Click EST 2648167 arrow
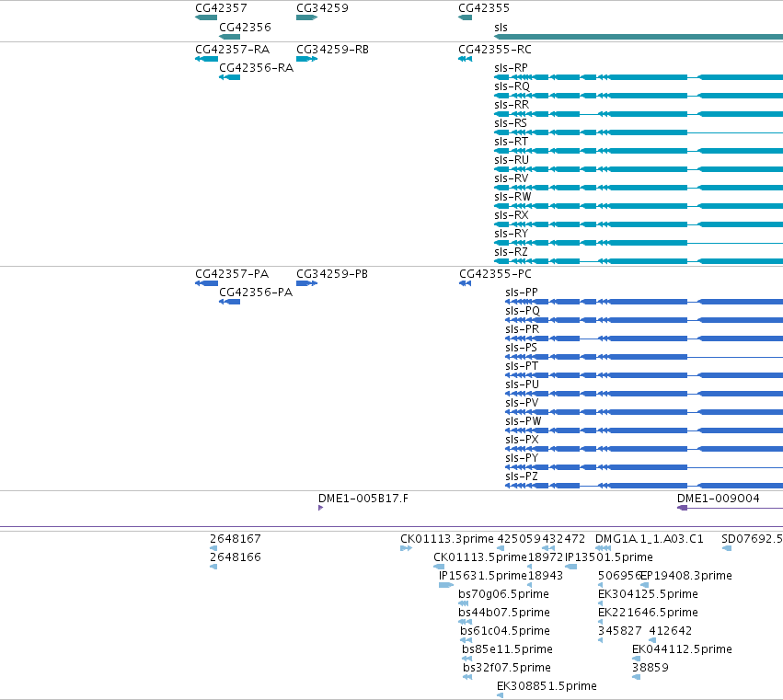 (213, 548)
